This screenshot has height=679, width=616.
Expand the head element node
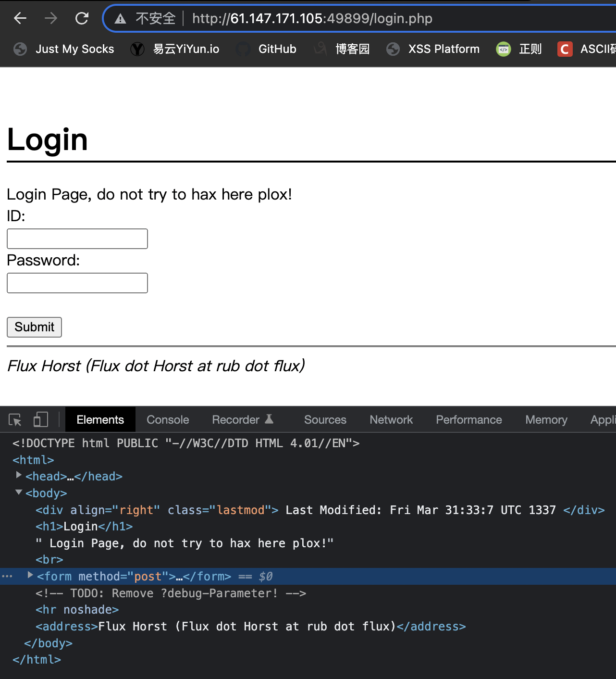(19, 476)
